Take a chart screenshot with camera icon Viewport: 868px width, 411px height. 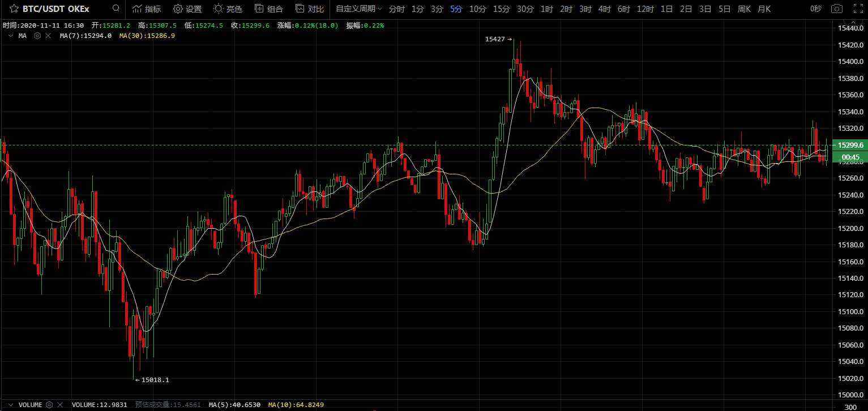[836, 8]
